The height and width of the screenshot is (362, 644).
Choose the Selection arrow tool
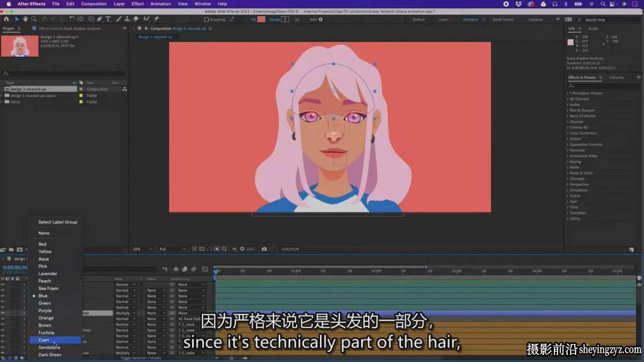(x=17, y=19)
